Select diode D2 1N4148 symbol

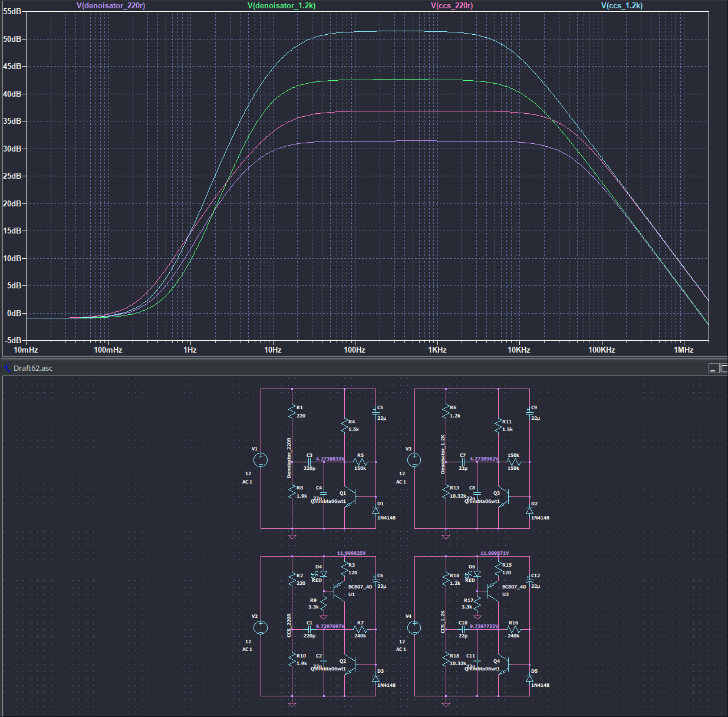click(x=529, y=511)
